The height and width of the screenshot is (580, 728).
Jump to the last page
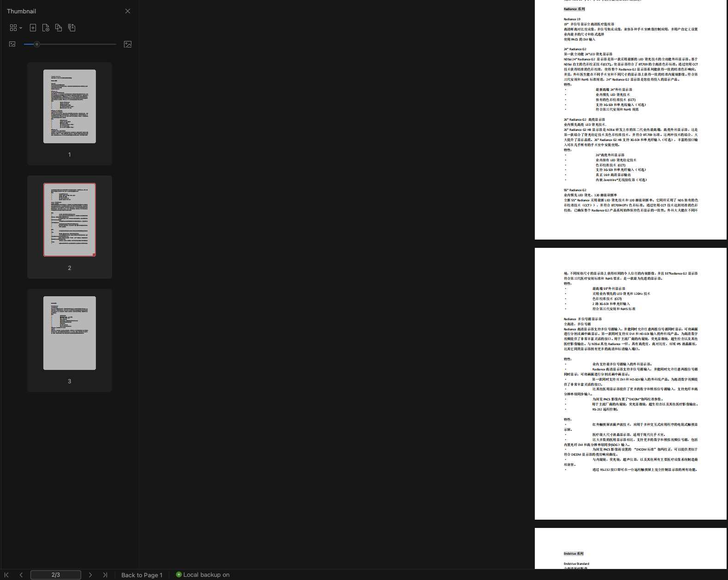point(105,574)
